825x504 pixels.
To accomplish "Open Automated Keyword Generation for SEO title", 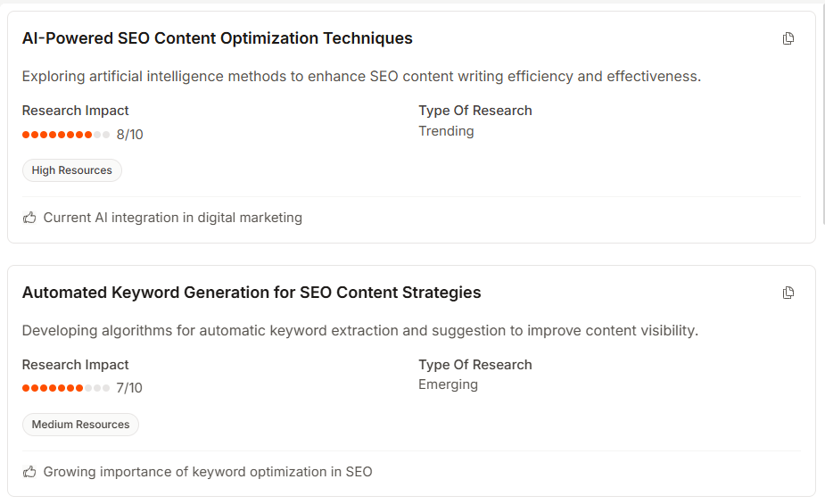I will tap(251, 293).
